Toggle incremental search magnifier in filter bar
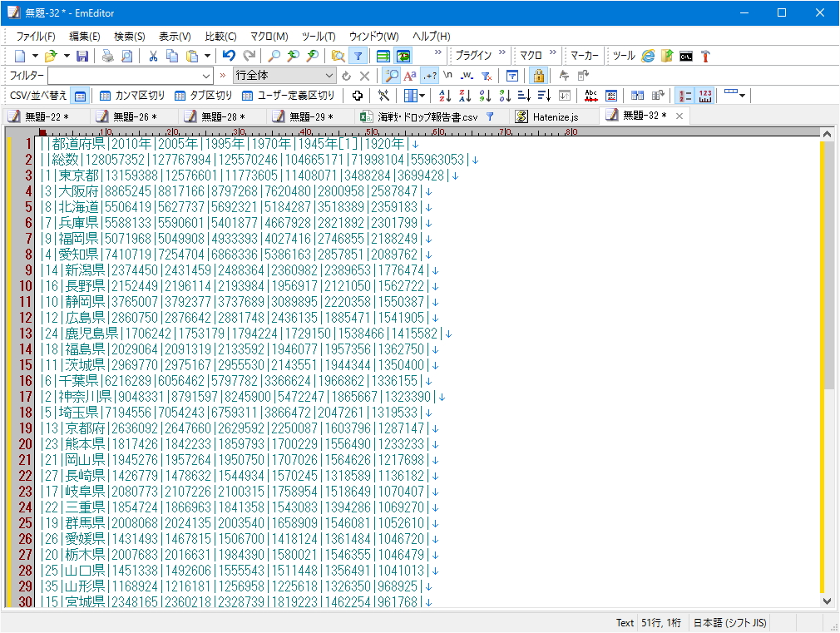Viewport: 840px width, 633px height. pos(393,76)
